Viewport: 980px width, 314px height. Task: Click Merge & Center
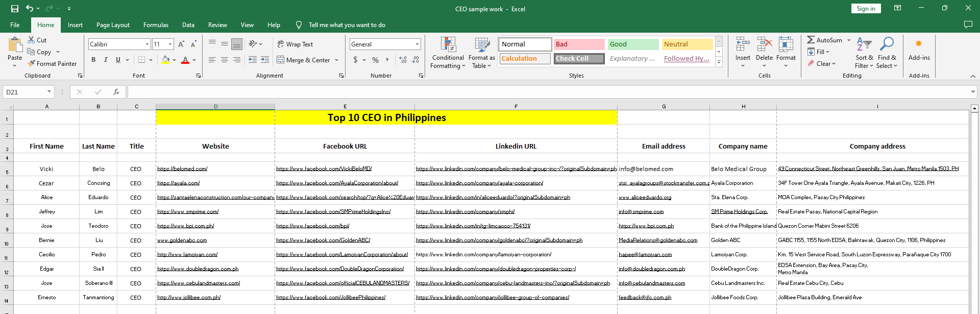(304, 60)
